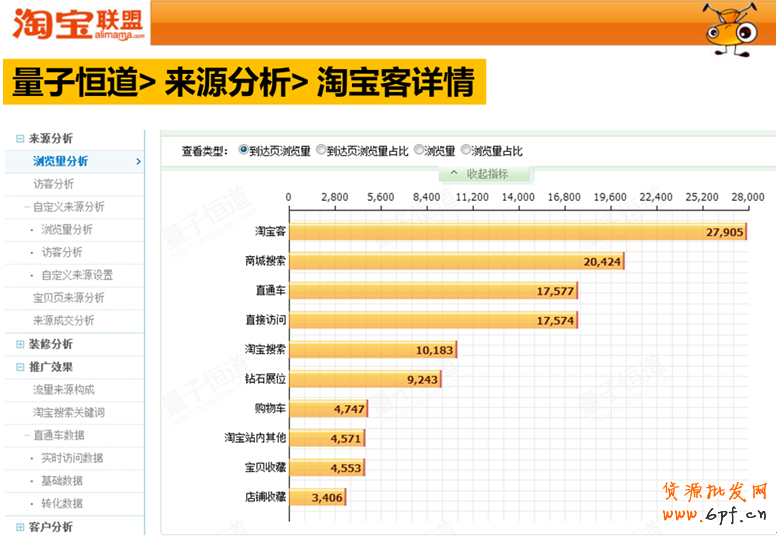Select the 浏览量 radio button
The width and height of the screenshot is (777, 536).
[x=419, y=149]
